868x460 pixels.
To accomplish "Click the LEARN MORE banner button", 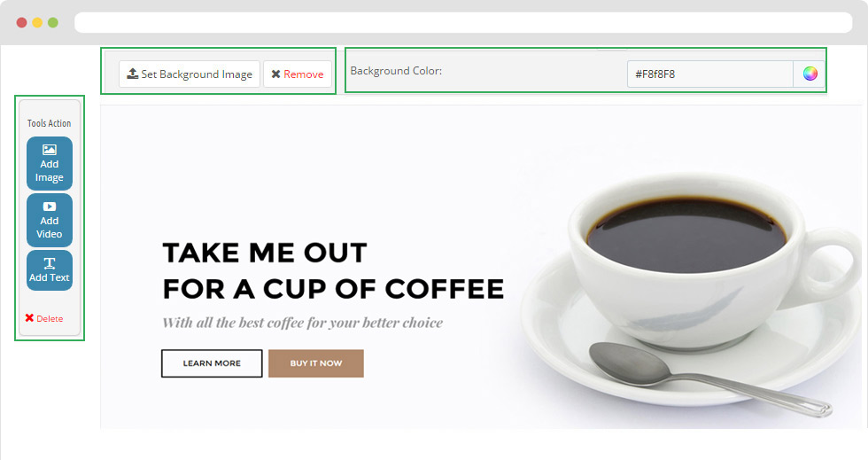I will [x=212, y=363].
